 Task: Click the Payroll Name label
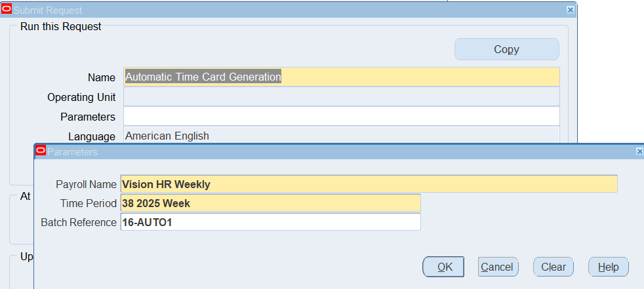coord(86,184)
